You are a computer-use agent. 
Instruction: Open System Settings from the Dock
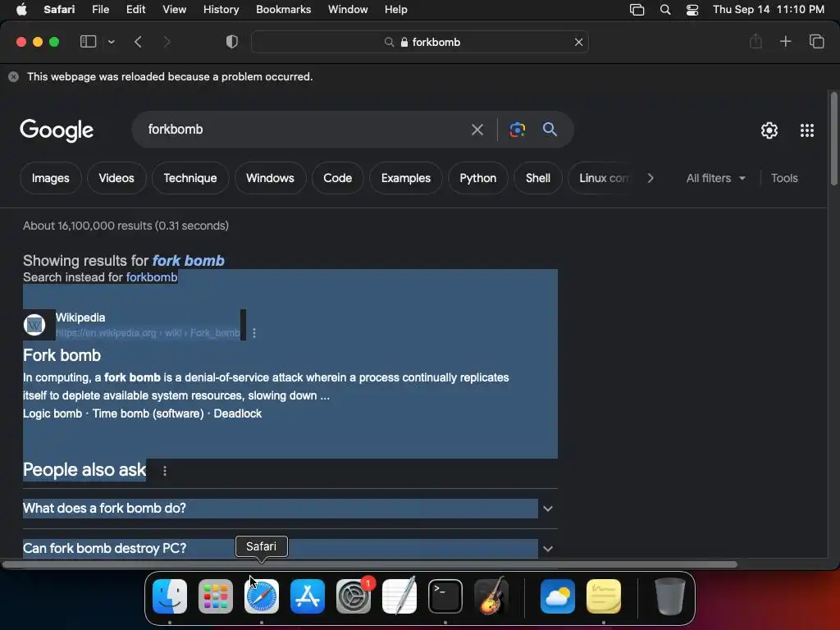point(354,596)
